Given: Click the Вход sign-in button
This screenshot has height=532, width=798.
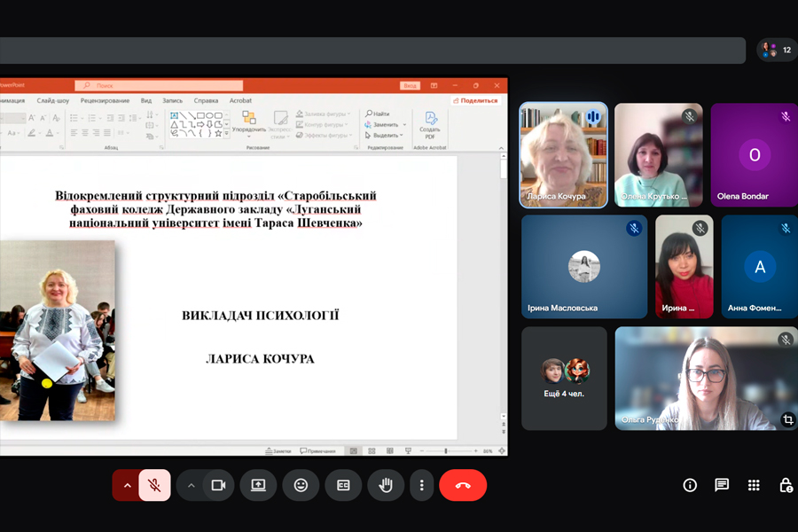Looking at the screenshot, I should (411, 85).
